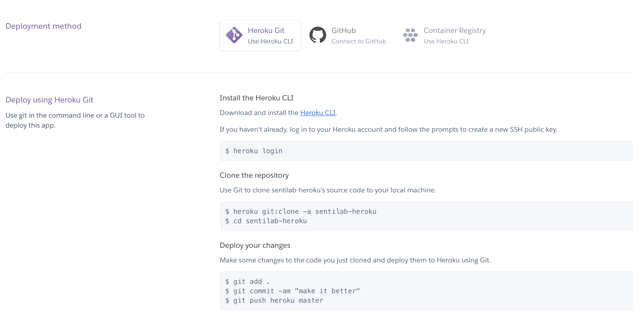The image size is (644, 322).
Task: Click the 'Clone the repository' heading
Action: (x=254, y=175)
